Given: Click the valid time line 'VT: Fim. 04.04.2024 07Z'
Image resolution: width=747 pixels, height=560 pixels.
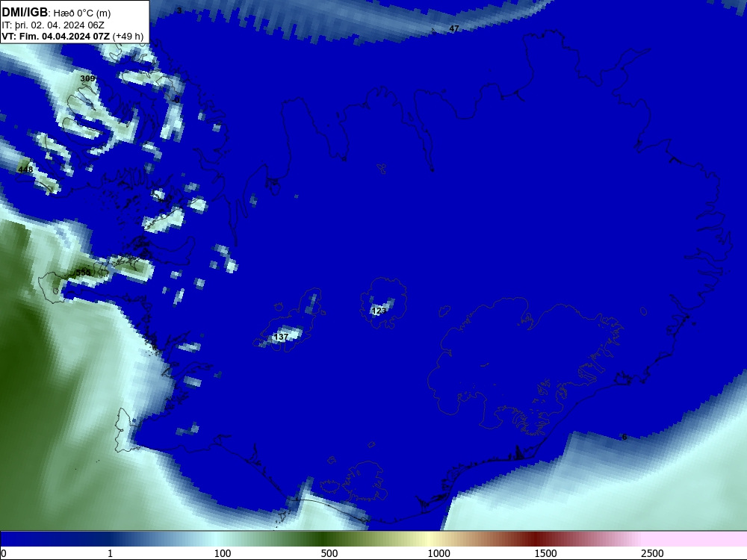Looking at the screenshot, I should click(x=56, y=36).
